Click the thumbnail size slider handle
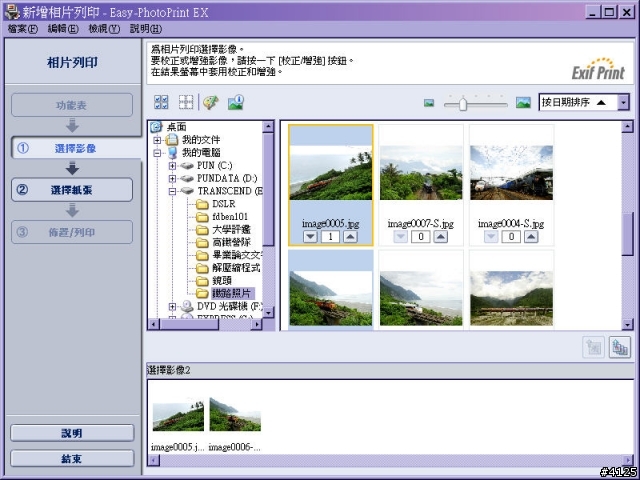640x480 pixels. pos(462,104)
